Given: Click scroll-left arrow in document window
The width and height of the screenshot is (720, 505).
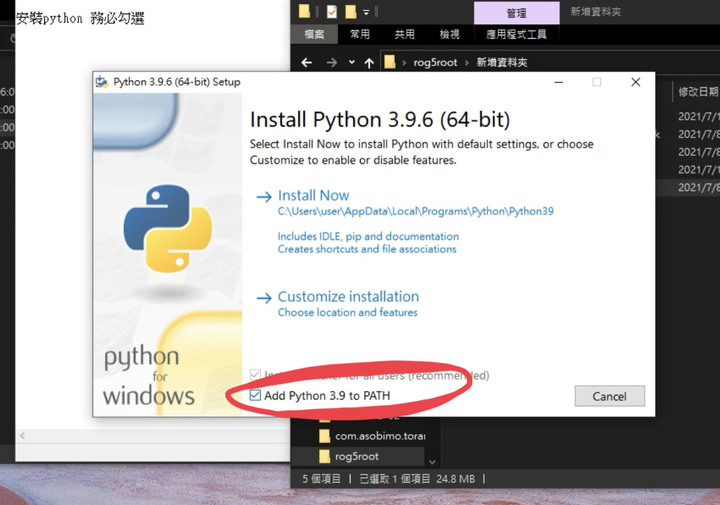Looking at the screenshot, I should pos(22,435).
